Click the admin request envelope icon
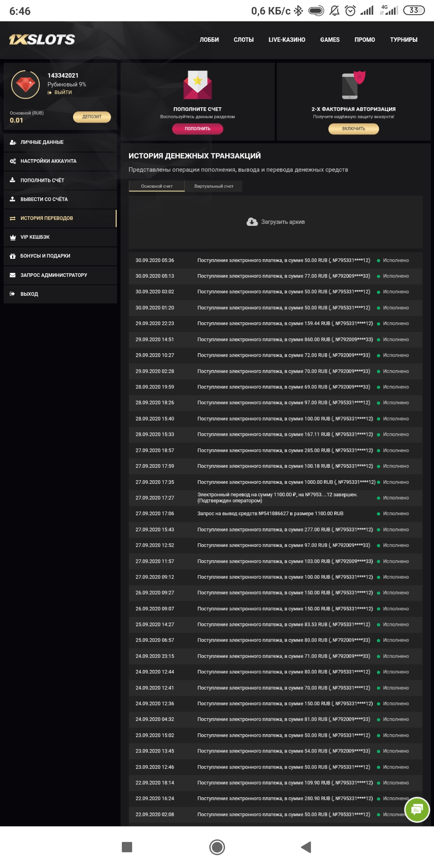Viewport: 434px width, 868px height. (x=12, y=275)
